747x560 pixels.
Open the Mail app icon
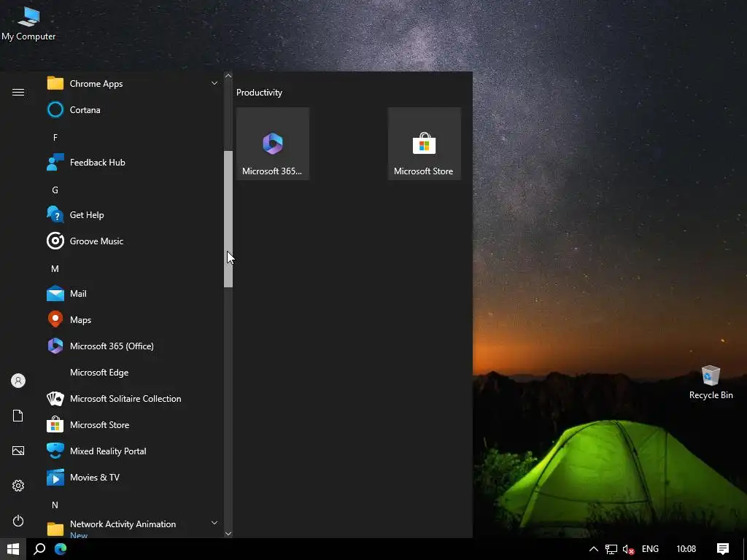point(55,293)
